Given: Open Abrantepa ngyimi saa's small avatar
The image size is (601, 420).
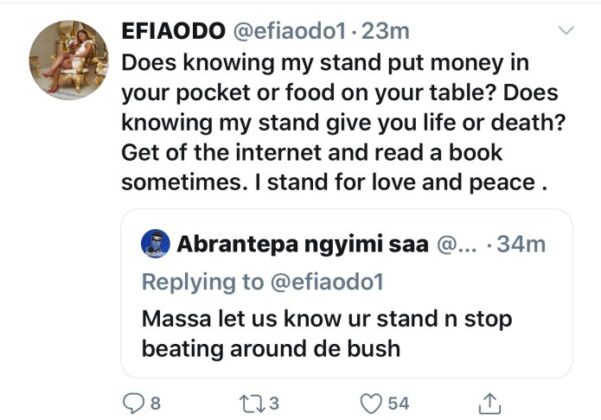Looking at the screenshot, I should coord(153,243).
